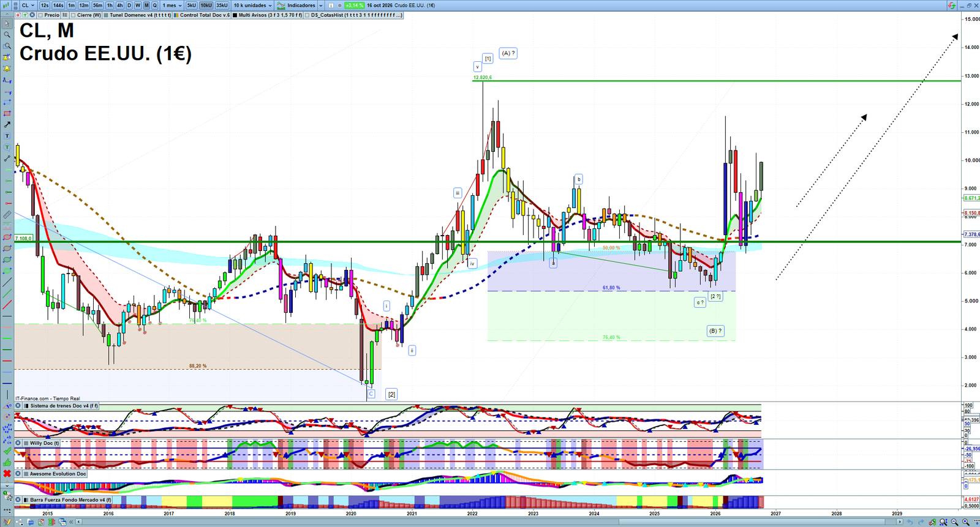This screenshot has height=527, width=980.
Task: Click the Multi Avisos indicator label
Action: 270,15
